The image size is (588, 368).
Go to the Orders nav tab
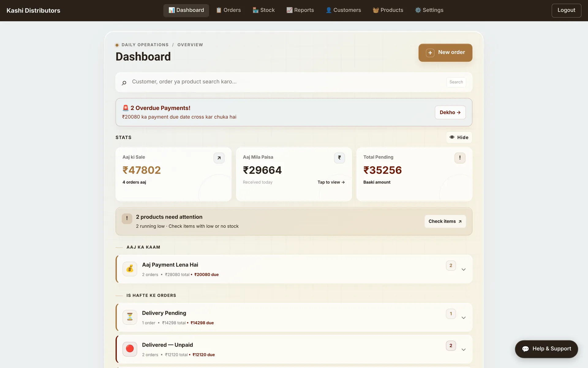[228, 10]
